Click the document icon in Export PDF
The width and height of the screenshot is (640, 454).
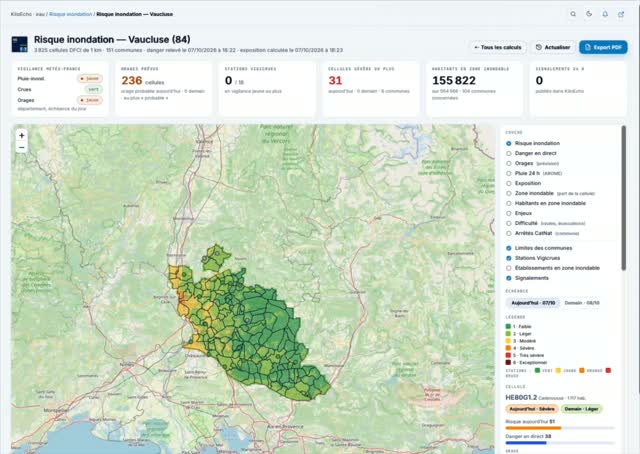(588, 47)
